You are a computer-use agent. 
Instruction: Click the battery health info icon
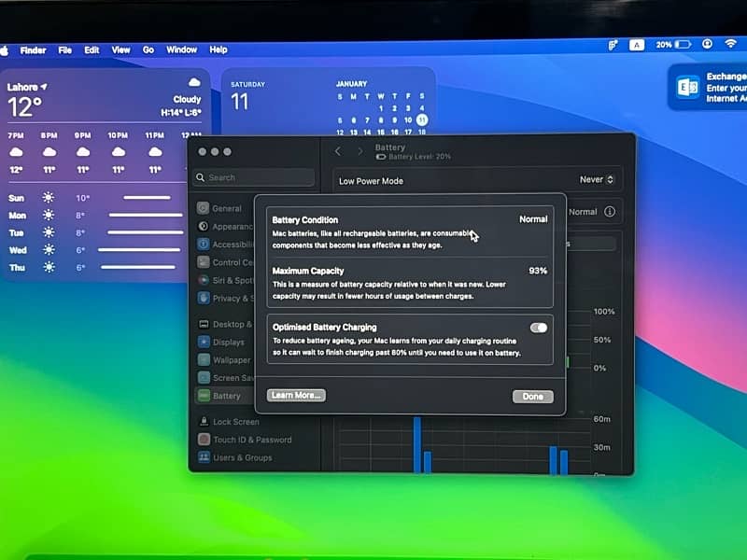610,212
